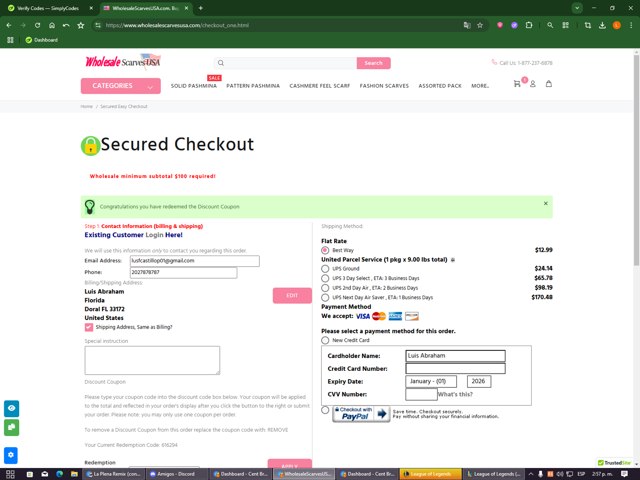Click the Email Address field
The height and width of the screenshot is (480, 640).
(x=195, y=261)
